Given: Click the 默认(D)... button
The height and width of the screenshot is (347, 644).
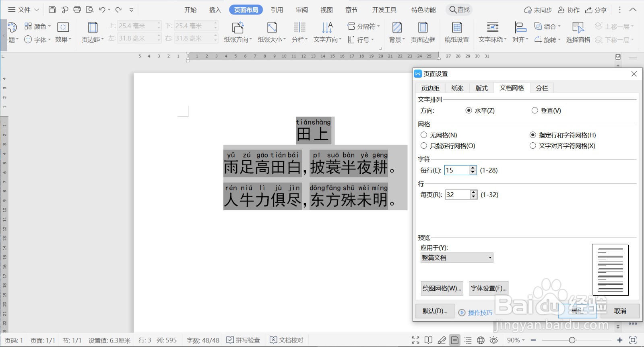Looking at the screenshot, I should pyautogui.click(x=435, y=311).
